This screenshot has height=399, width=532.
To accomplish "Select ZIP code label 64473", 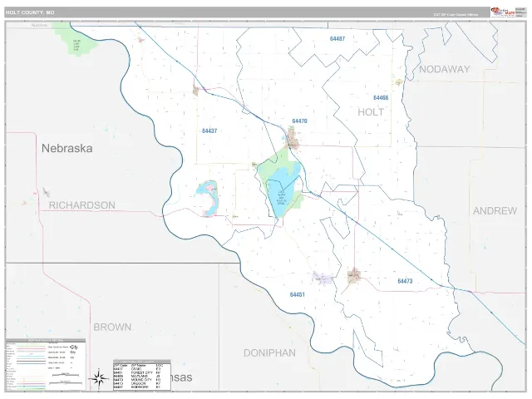I will tap(405, 281).
